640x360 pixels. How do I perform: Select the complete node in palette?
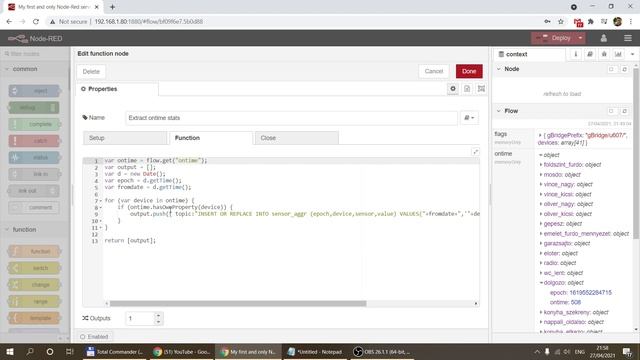pyautogui.click(x=34, y=124)
